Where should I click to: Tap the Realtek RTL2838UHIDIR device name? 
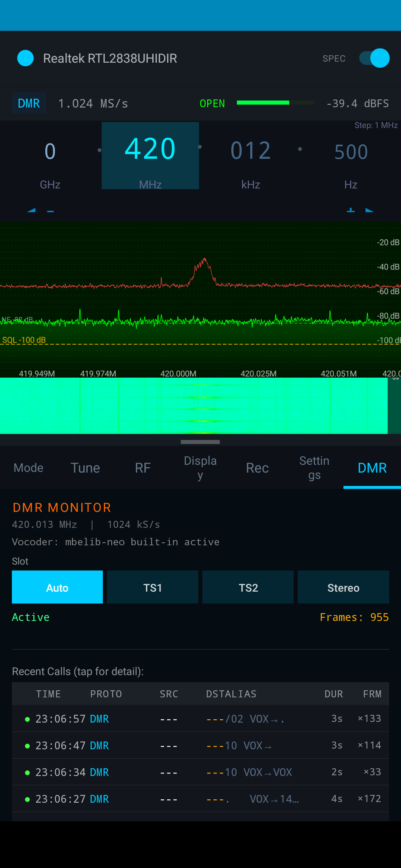(110, 58)
